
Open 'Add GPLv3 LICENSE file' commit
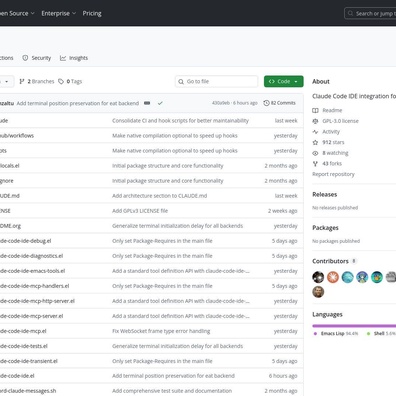pos(140,211)
